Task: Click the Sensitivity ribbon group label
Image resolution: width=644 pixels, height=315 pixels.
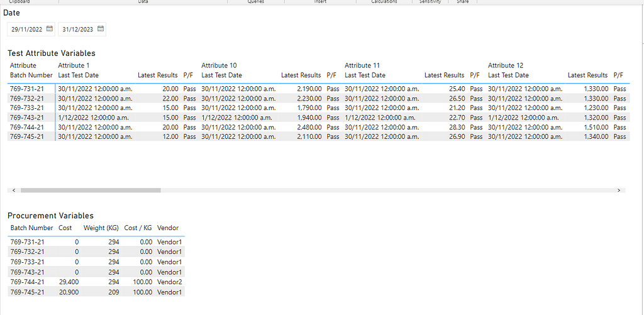Action: [x=430, y=2]
